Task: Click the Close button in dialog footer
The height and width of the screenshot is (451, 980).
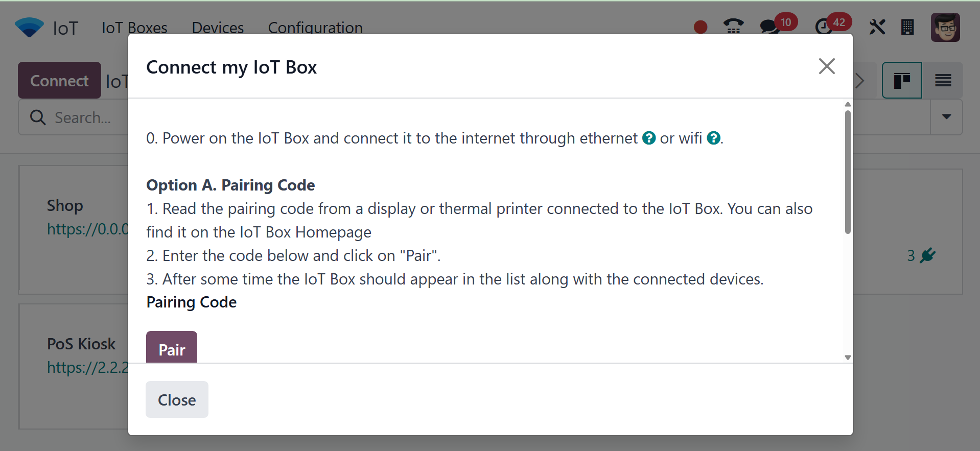Action: click(177, 399)
